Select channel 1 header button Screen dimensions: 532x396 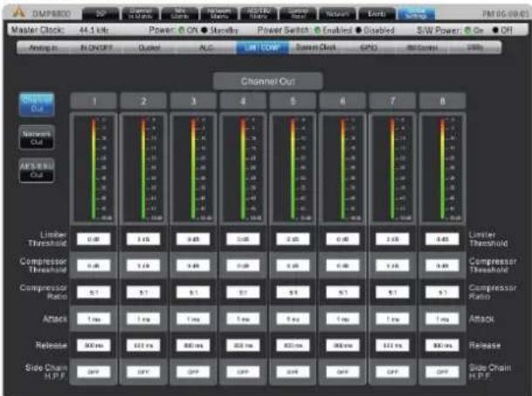click(x=94, y=101)
